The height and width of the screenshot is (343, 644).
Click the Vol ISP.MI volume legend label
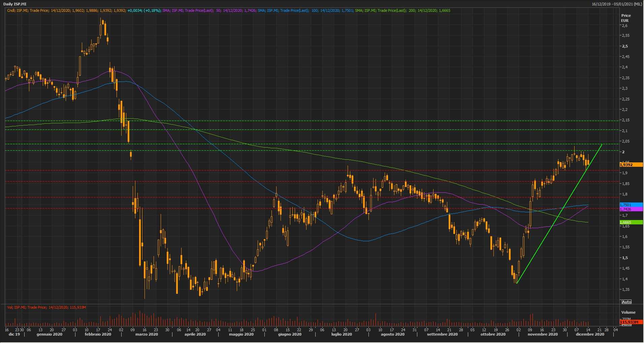(46, 307)
